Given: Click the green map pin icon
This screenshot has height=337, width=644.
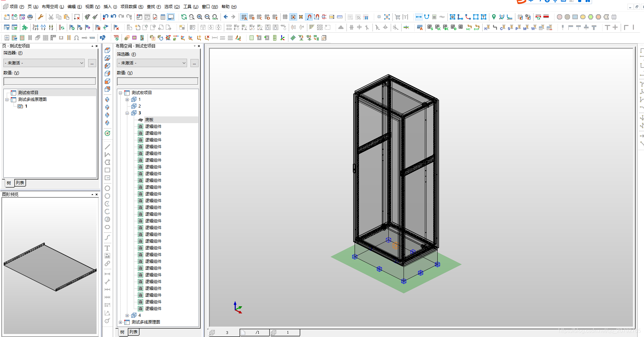Looking at the screenshot, I should pos(494,17).
